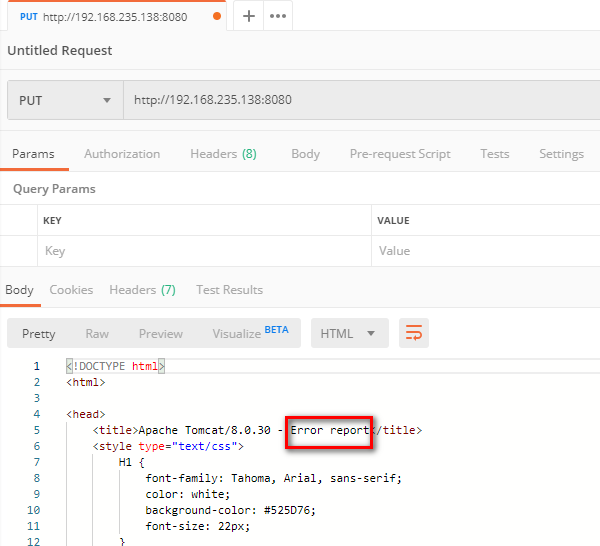This screenshot has height=546, width=600.
Task: Open the Visualize BETA view
Action: pos(249,333)
